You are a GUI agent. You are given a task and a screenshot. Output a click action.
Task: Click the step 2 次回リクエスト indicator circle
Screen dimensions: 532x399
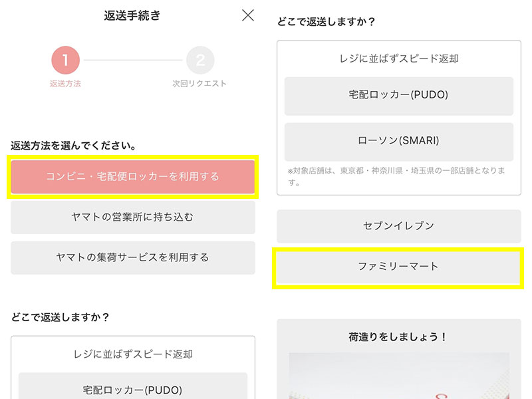(198, 60)
